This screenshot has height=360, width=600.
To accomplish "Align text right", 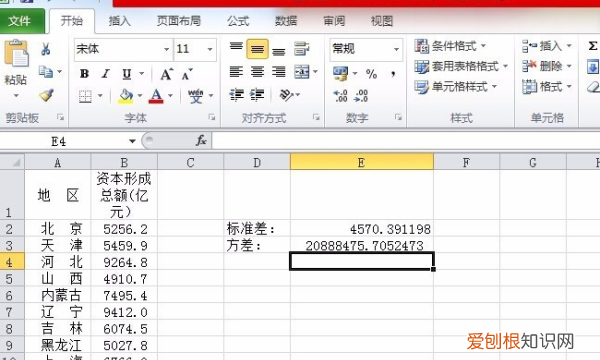I will click(279, 72).
